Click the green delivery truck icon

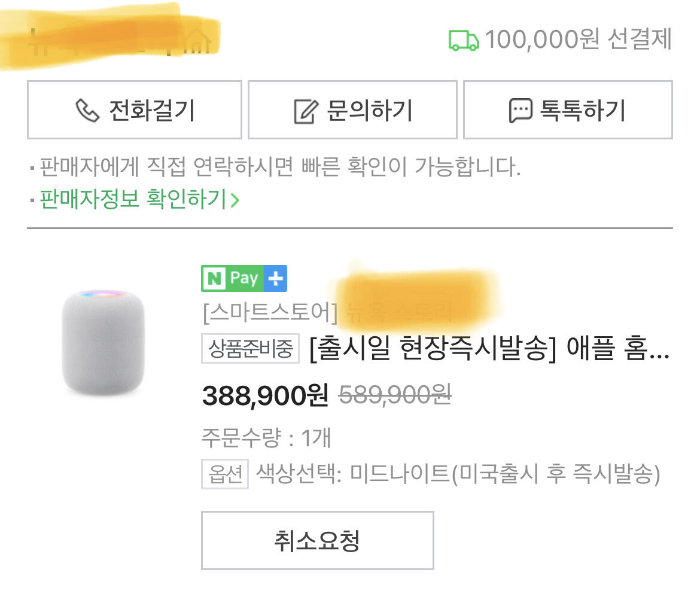pos(464,41)
